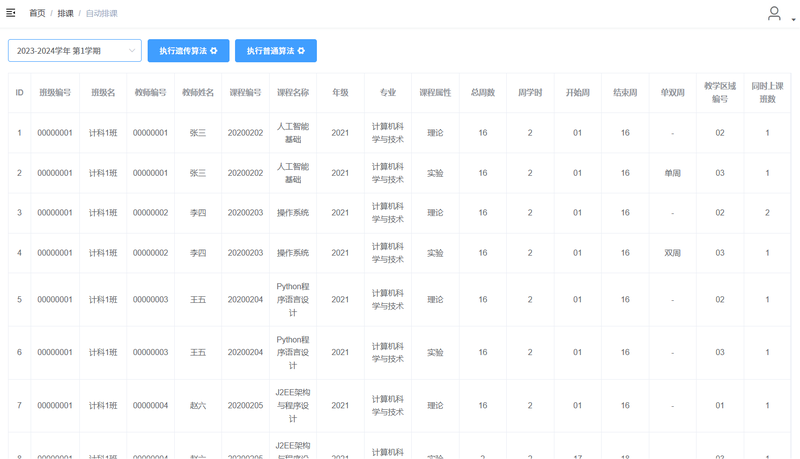Click teacher number 00000002 in row 3
This screenshot has width=800, height=459.
click(151, 213)
